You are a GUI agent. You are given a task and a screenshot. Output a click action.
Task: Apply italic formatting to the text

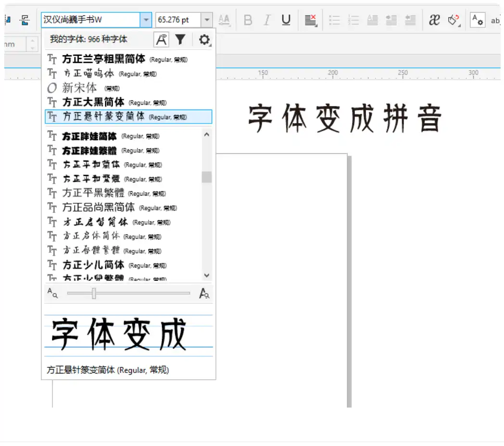[x=266, y=20]
